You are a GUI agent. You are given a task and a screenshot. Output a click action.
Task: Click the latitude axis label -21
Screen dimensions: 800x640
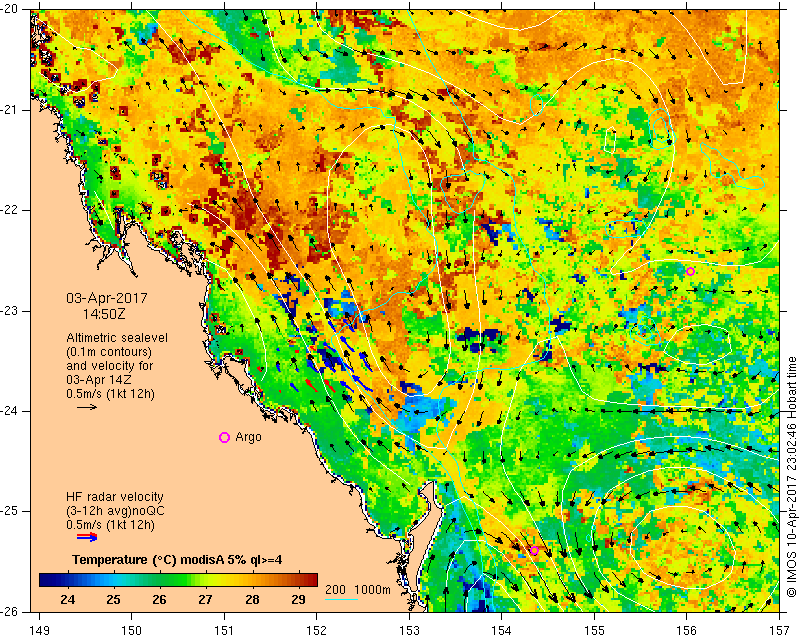coord(11,110)
